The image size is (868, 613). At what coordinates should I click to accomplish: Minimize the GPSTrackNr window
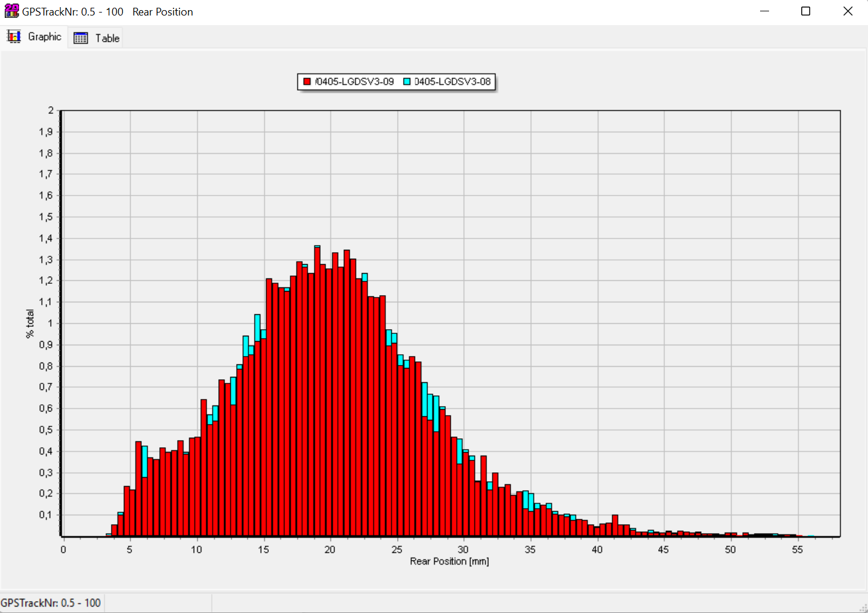pos(765,11)
